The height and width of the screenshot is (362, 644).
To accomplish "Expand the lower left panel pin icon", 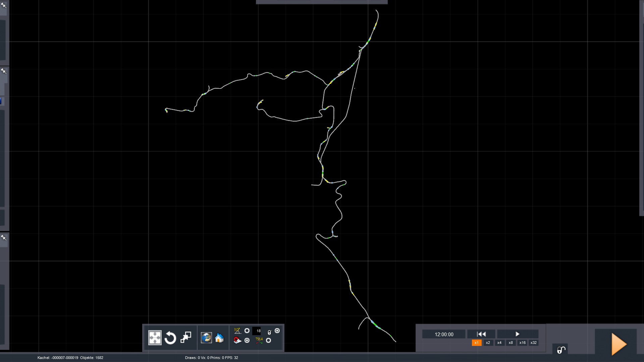I will (4, 238).
